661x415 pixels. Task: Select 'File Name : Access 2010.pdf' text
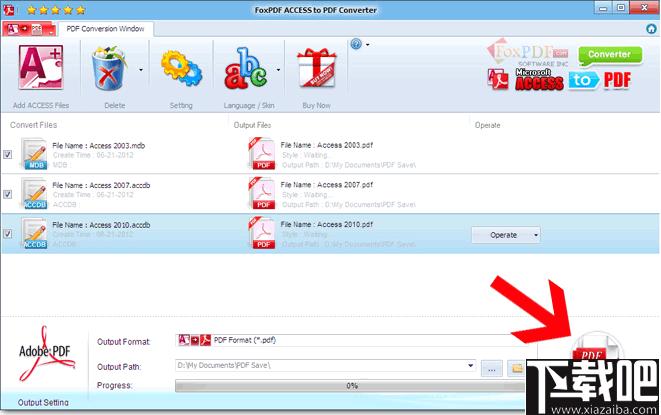pyautogui.click(x=327, y=224)
